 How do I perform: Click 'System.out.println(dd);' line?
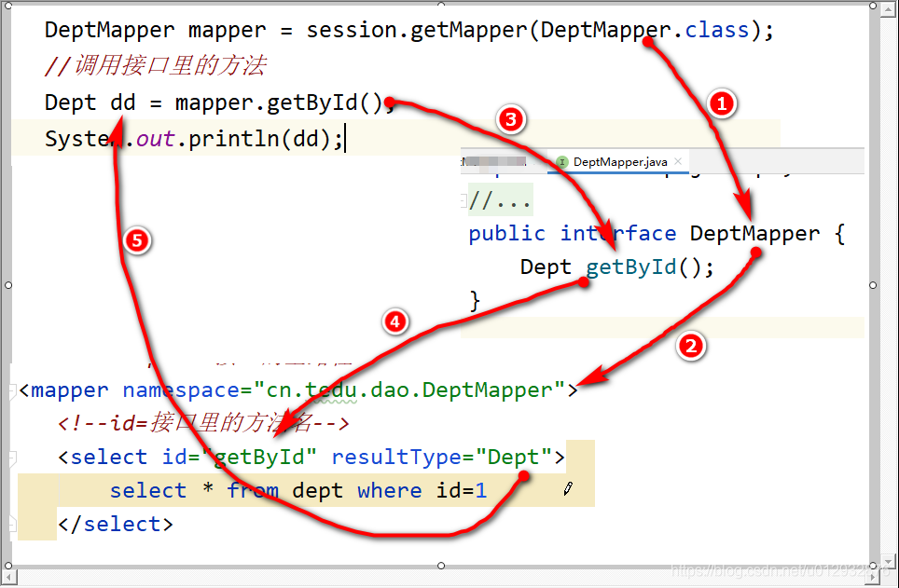(194, 139)
